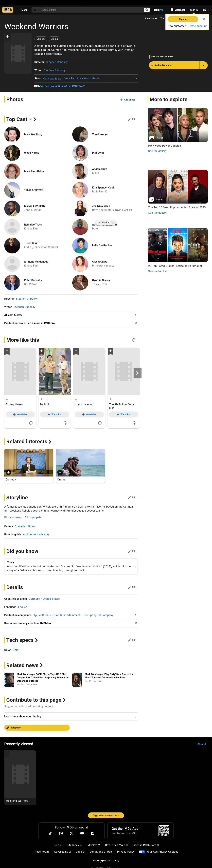
Task: Click the More like this help icon
Action: point(134,340)
